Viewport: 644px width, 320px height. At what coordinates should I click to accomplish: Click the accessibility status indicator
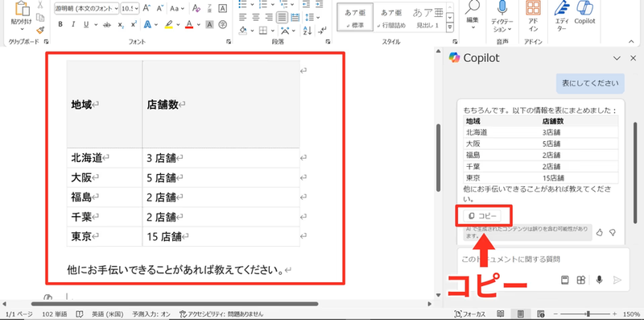pos(221,314)
